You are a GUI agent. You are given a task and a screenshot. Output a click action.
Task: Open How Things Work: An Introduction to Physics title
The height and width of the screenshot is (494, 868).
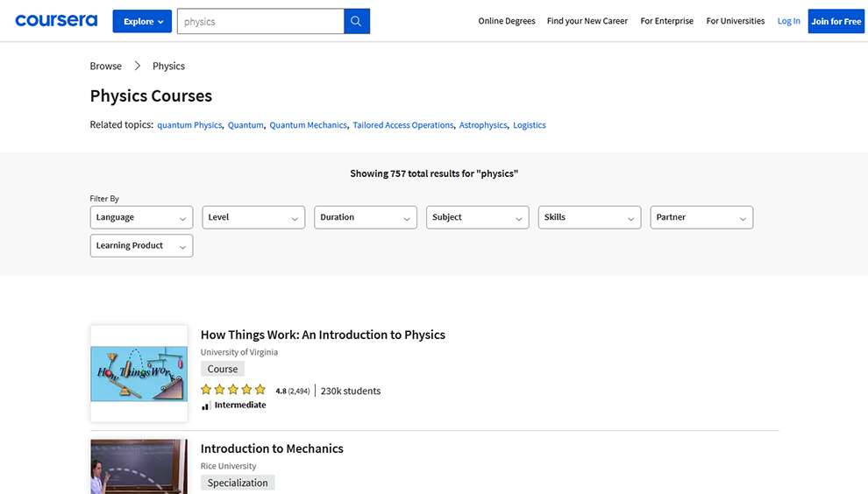pos(323,335)
